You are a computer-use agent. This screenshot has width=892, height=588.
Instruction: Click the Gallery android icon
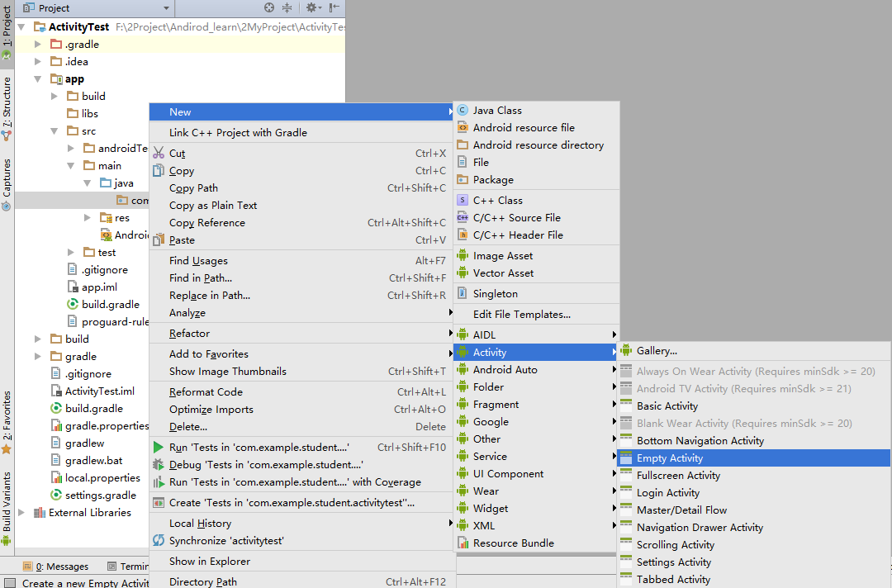point(626,350)
